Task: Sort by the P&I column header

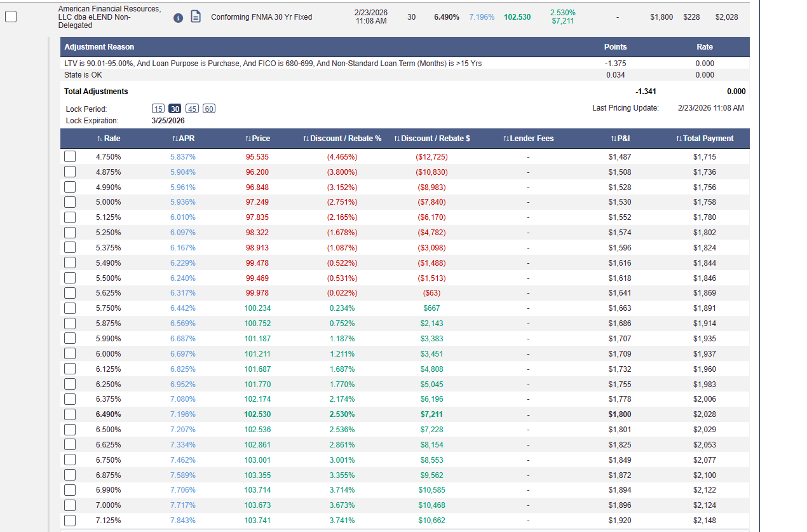Action: pos(620,139)
